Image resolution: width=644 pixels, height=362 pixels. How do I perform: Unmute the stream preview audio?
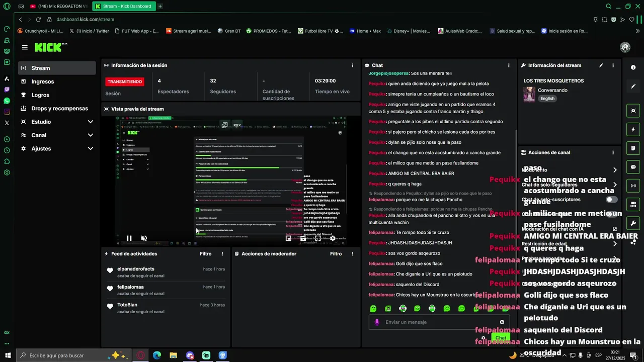[144, 238]
